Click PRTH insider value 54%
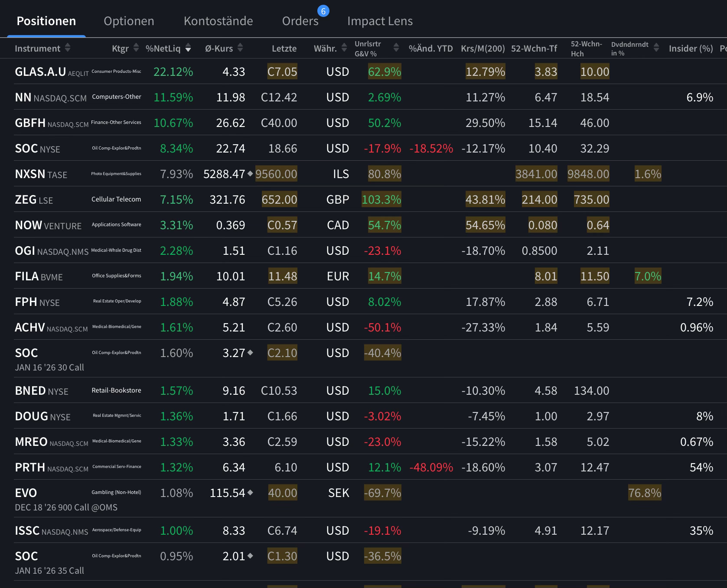 701,467
